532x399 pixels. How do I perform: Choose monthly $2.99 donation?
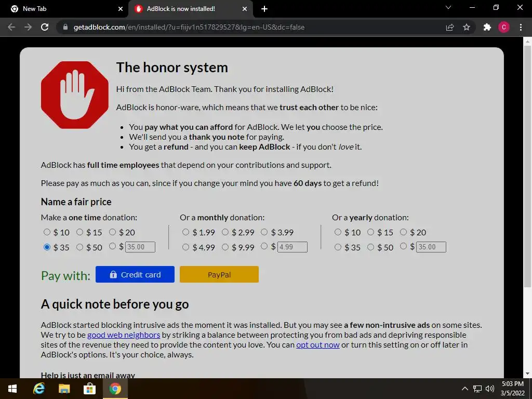pyautogui.click(x=225, y=232)
